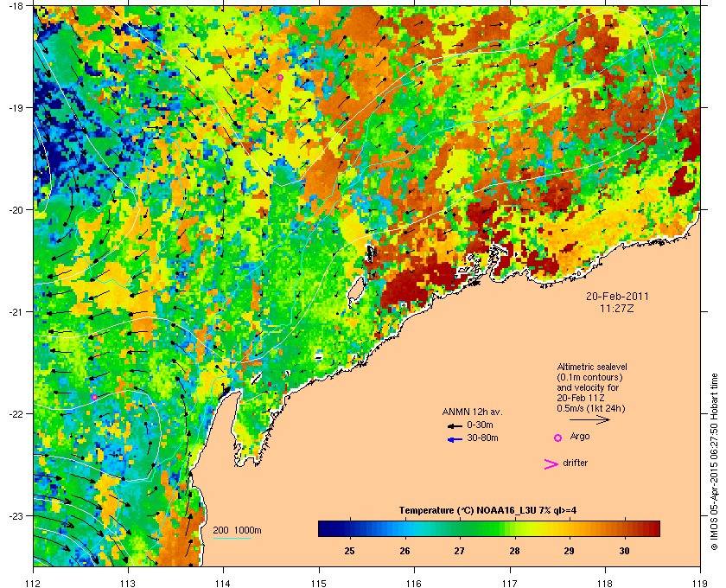The height and width of the screenshot is (588, 726).
Task: Click the colorbar tick label "29"
Action: [x=569, y=551]
